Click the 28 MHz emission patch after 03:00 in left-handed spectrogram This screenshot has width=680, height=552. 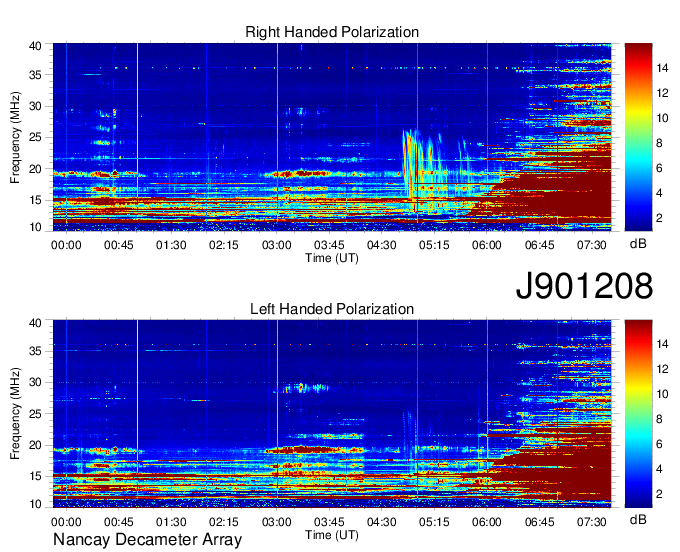tap(304, 388)
